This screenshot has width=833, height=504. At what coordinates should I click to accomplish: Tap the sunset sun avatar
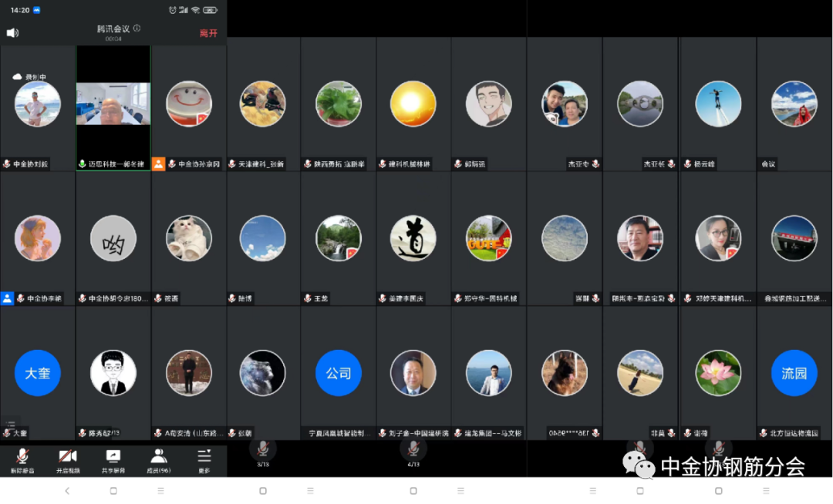(413, 103)
